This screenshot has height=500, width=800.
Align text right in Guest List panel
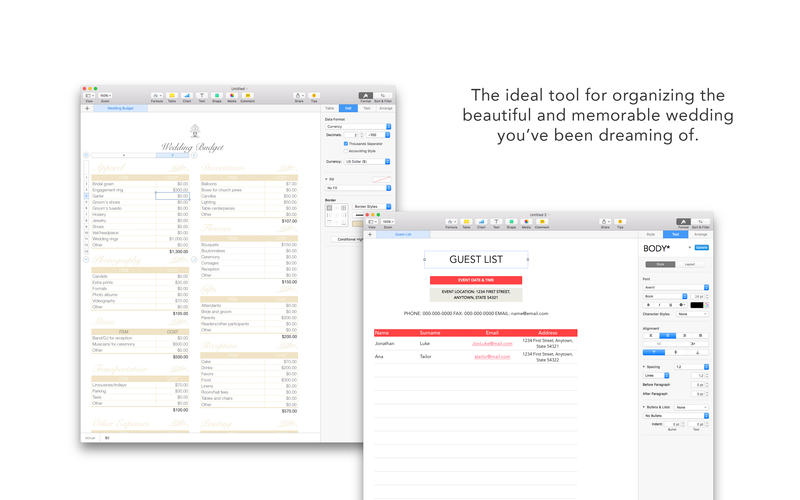pyautogui.click(x=684, y=336)
